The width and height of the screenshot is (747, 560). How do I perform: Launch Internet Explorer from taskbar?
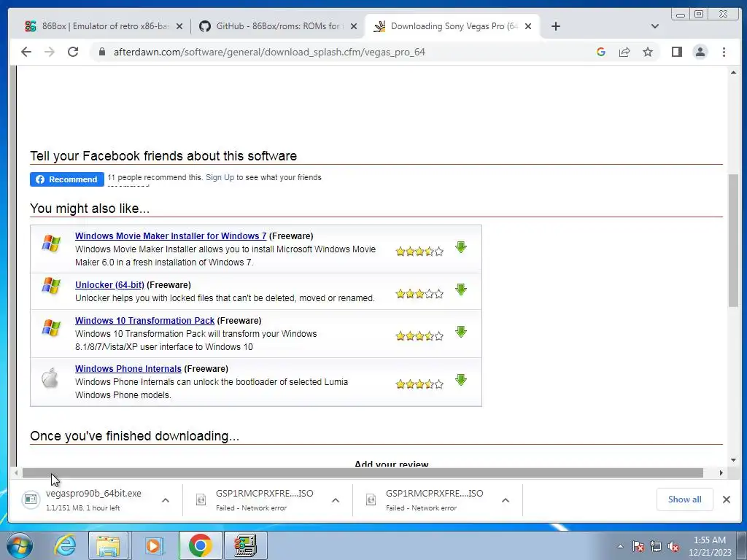click(65, 545)
